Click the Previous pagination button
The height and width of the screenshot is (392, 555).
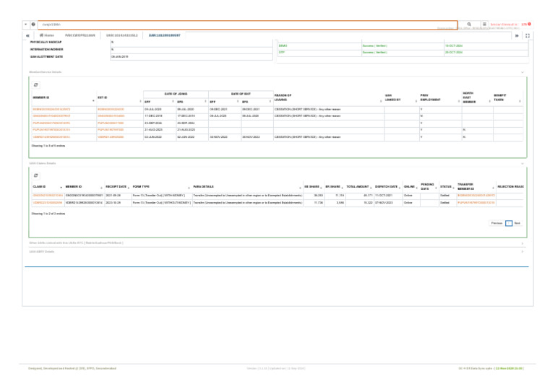pyautogui.click(x=496, y=223)
